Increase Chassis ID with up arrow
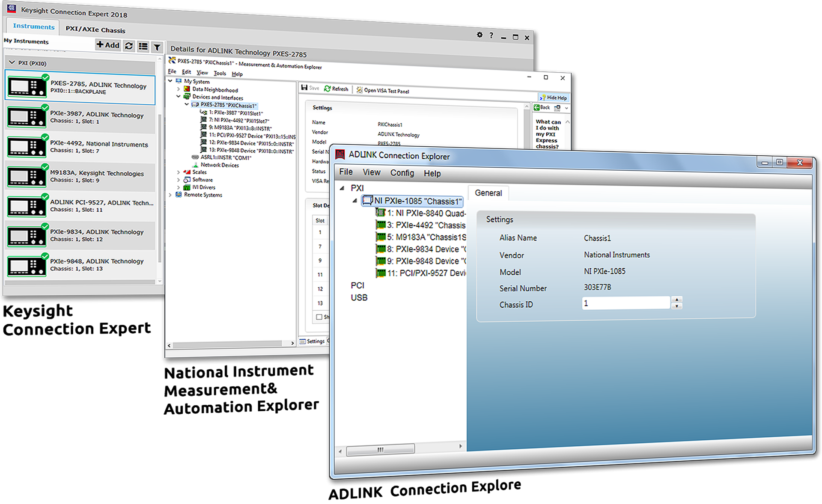The image size is (822, 504). 676,299
